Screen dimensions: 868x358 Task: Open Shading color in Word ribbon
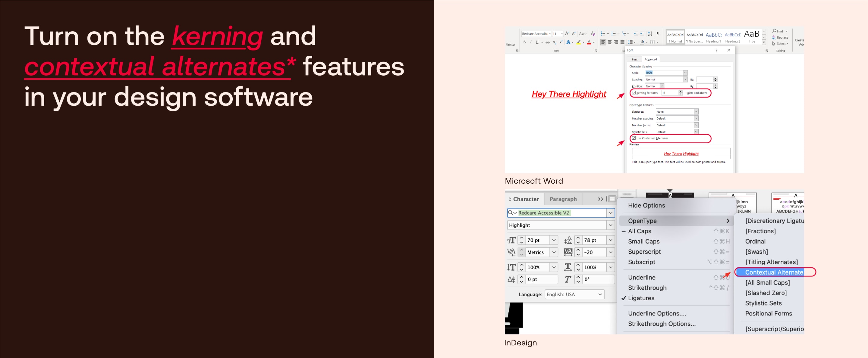642,42
